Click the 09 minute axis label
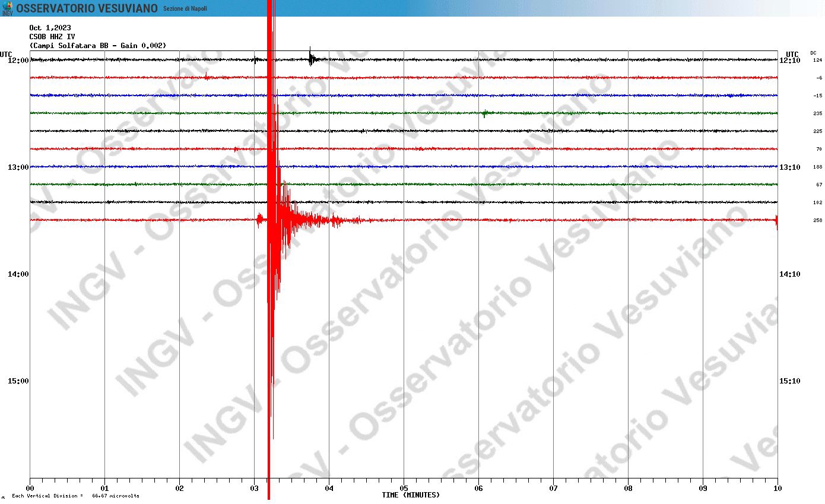 (x=703, y=489)
